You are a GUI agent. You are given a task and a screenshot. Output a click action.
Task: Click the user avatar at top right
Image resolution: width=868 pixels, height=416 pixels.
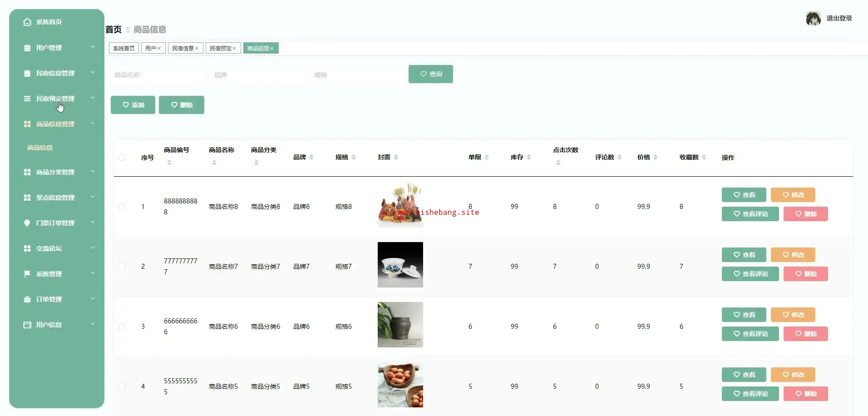point(813,19)
